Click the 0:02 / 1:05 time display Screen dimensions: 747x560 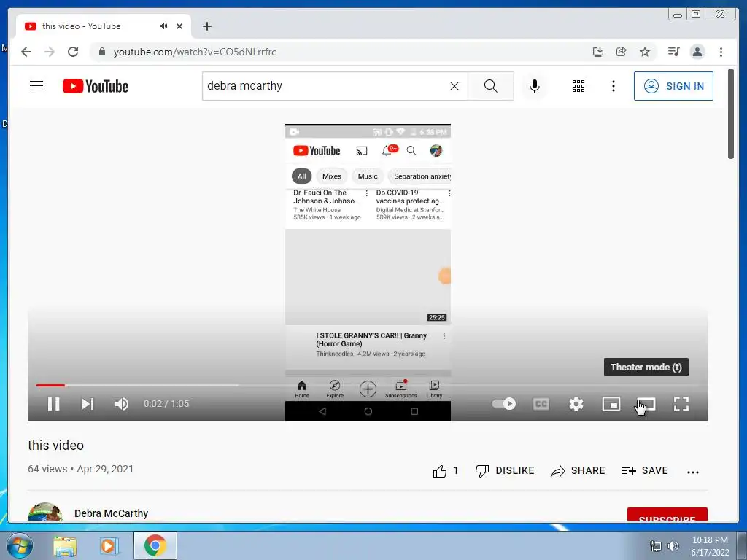click(166, 404)
